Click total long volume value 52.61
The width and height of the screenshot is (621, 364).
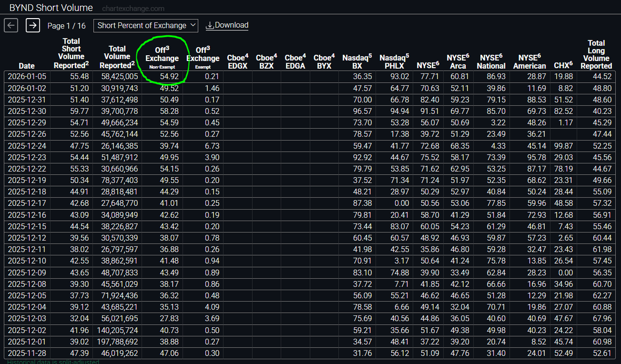[x=602, y=353]
